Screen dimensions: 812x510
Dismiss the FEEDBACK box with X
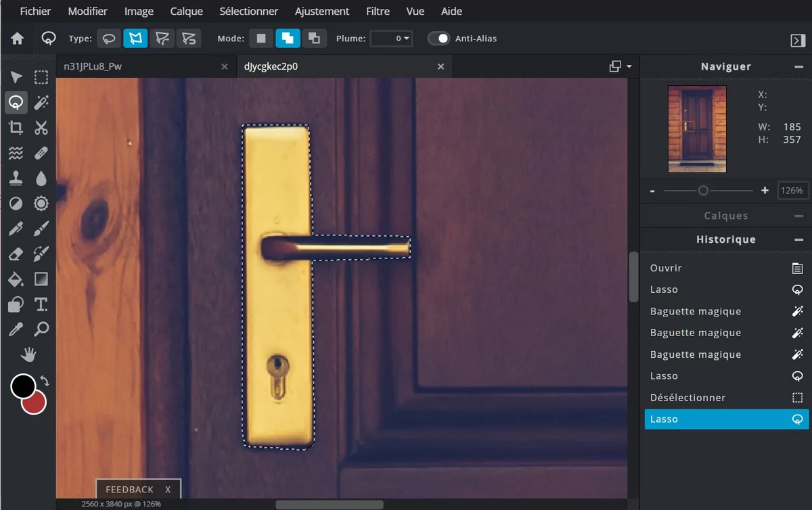coord(168,489)
